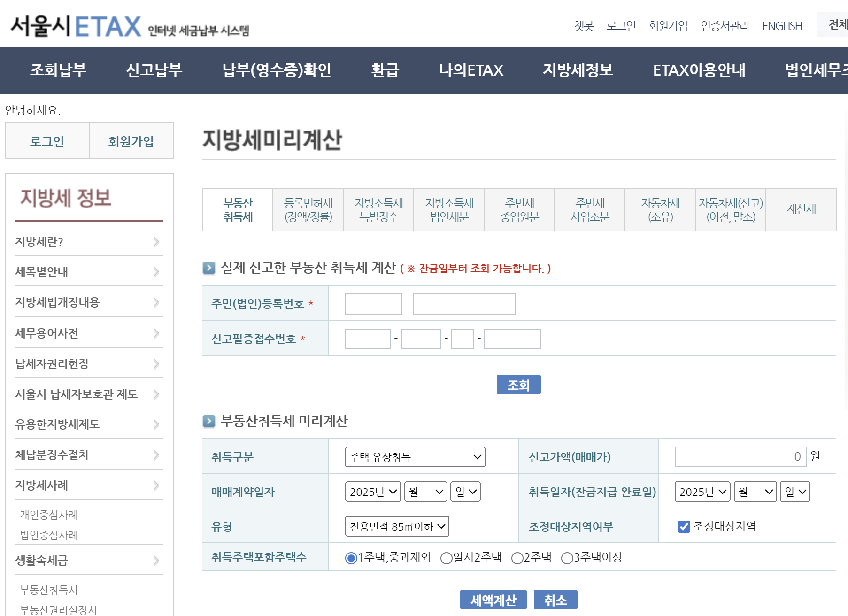Switch to the 자동차세(신고) 이전, 말소 tab
Screen dimensions: 848x616
click(x=731, y=210)
